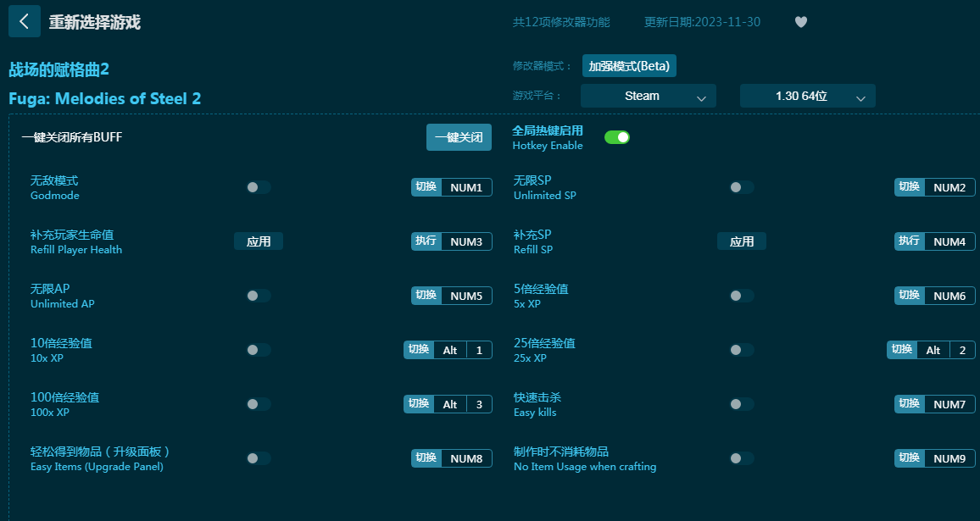The height and width of the screenshot is (521, 980).
Task: Enable the Godmode toggle
Action: click(258, 187)
